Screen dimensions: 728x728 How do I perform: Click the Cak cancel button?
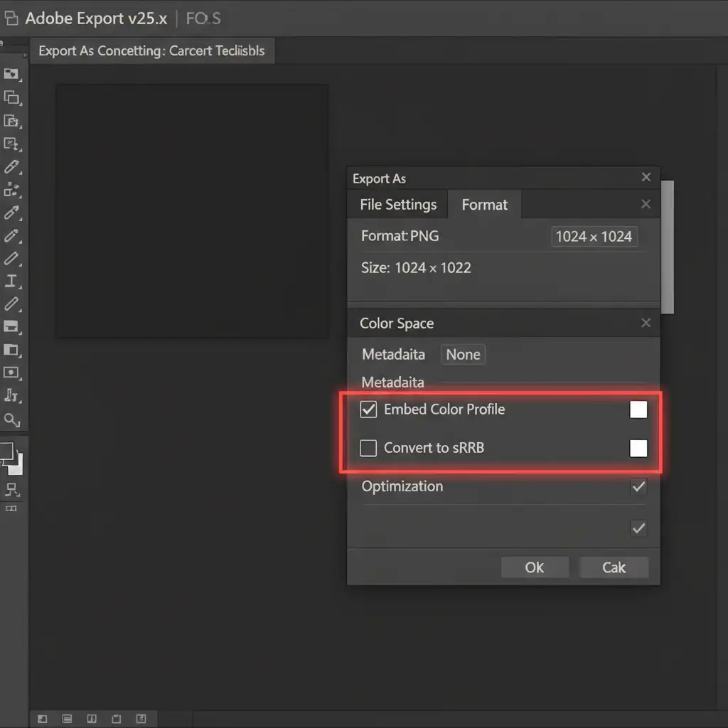click(x=614, y=567)
